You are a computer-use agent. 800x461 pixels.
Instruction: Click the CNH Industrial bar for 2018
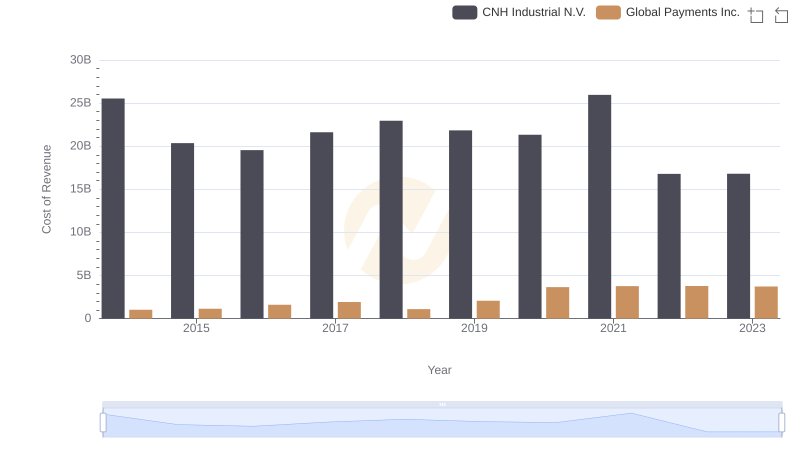(x=391, y=220)
